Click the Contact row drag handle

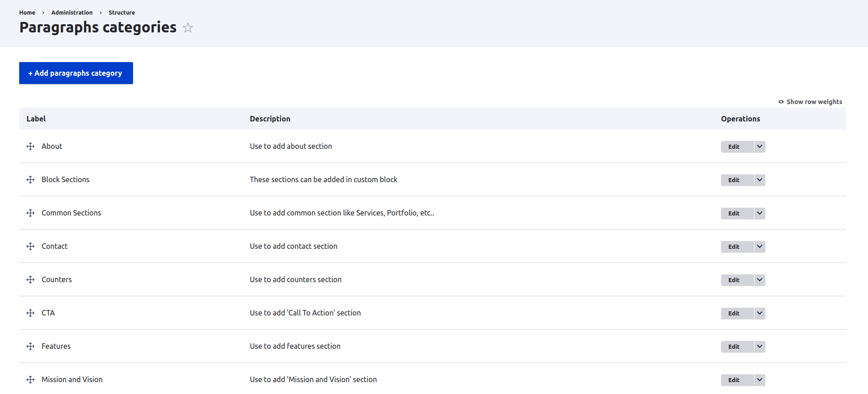tap(31, 247)
